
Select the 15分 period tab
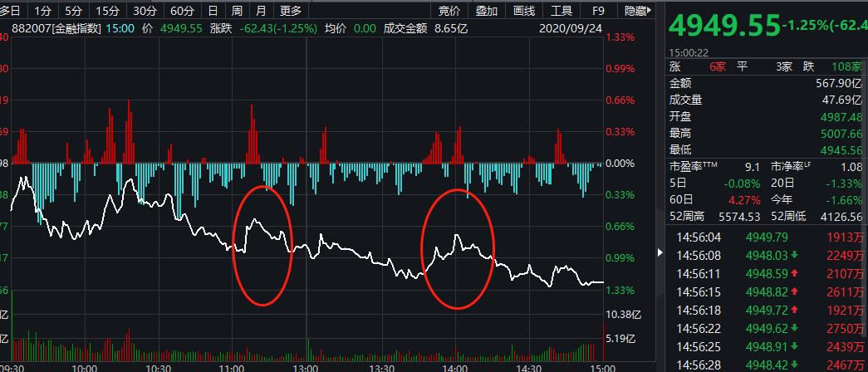click(x=106, y=10)
